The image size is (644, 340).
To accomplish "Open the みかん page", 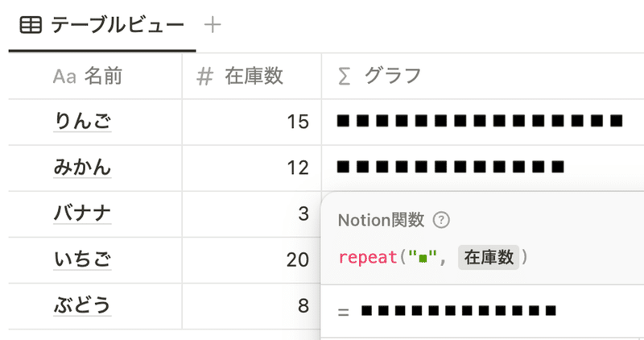I will 83,168.
